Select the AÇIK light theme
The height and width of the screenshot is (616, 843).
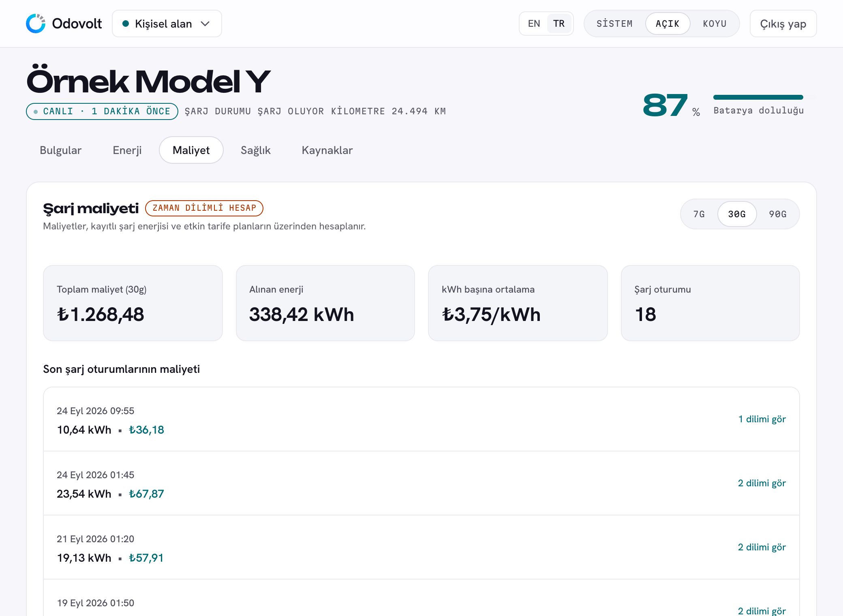click(x=668, y=24)
